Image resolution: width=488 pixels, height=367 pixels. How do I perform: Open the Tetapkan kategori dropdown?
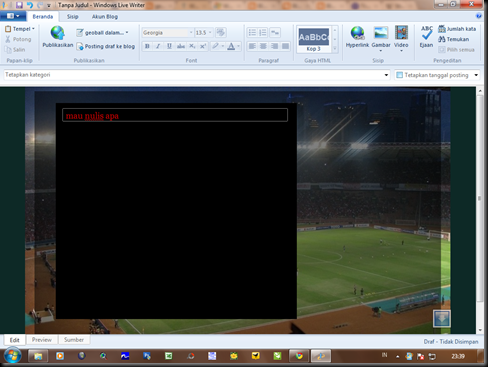tap(386, 75)
